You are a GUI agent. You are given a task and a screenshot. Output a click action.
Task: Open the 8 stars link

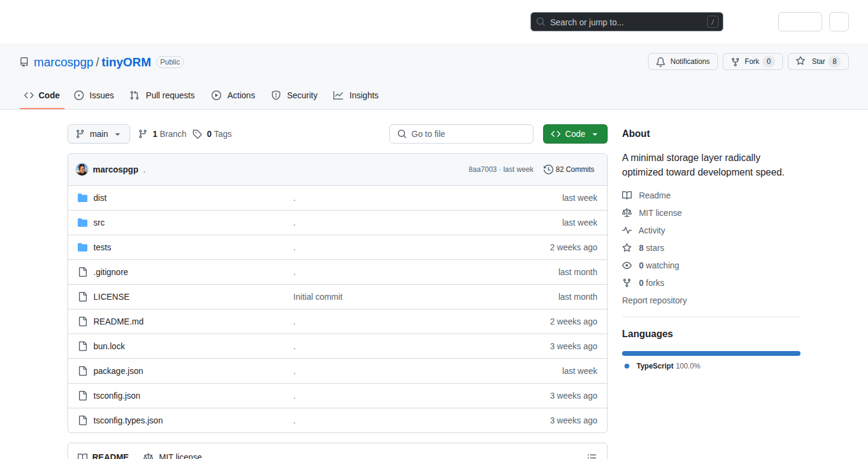click(x=651, y=248)
